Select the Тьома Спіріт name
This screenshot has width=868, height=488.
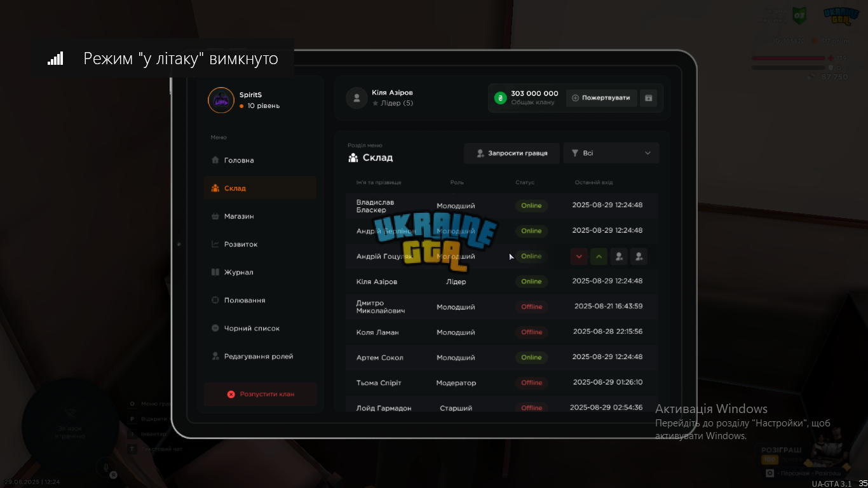tap(379, 383)
